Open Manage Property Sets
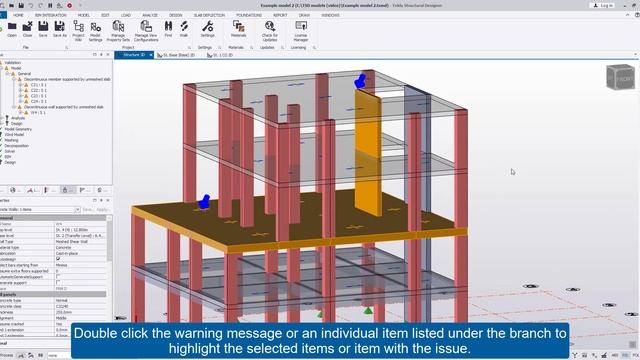 click(118, 31)
